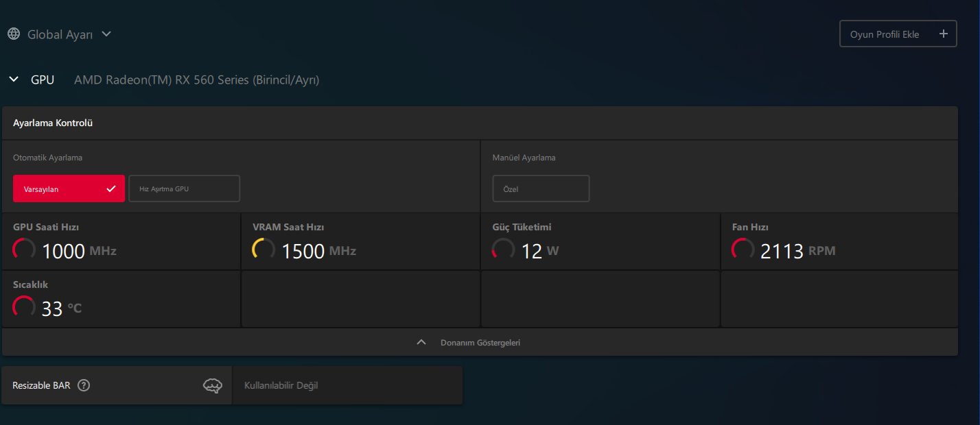The height and width of the screenshot is (425, 980).
Task: Click the 1000 MHz GPU clock value
Action: coord(79,251)
